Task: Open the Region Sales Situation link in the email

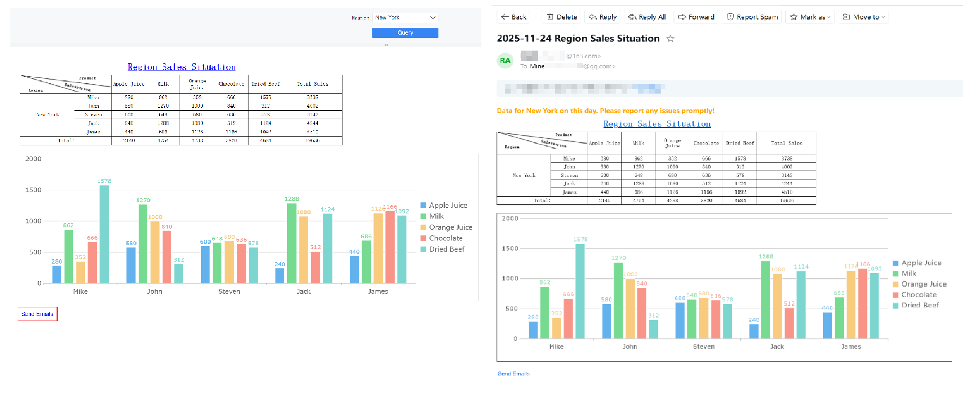Action: pos(657,124)
